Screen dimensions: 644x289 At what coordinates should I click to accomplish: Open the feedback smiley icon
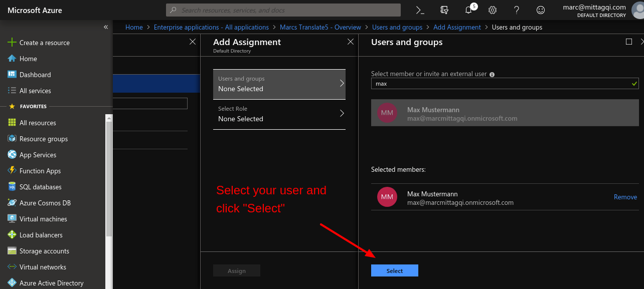tap(541, 10)
